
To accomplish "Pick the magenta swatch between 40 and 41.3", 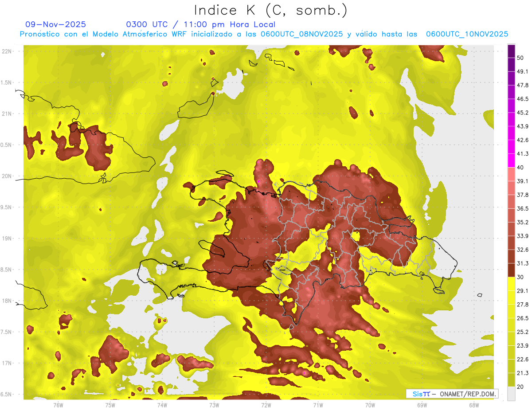I will pyautogui.click(x=511, y=160).
